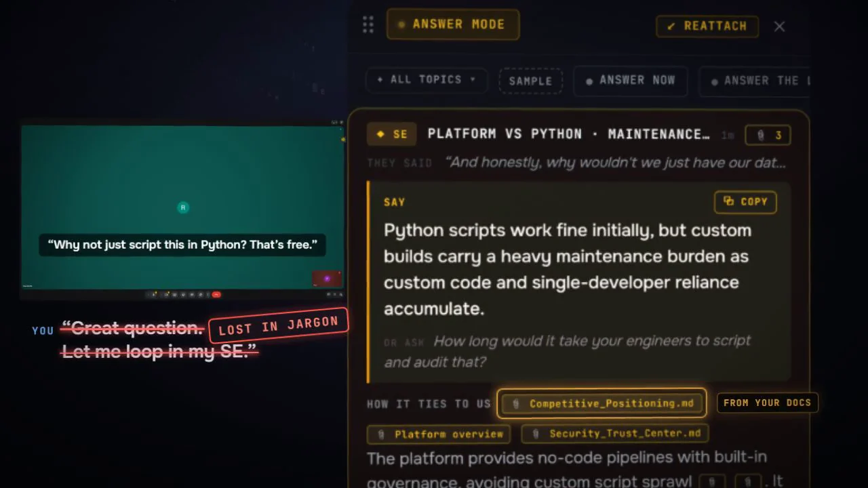The image size is (868, 488).
Task: Open the Platform overview source chip
Action: coord(439,434)
